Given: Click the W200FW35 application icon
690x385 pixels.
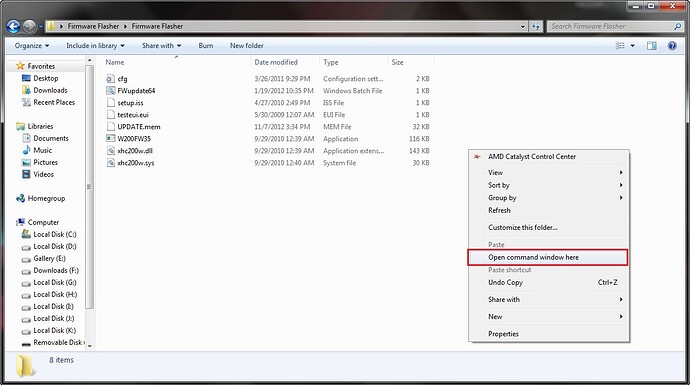Looking at the screenshot, I should point(110,139).
